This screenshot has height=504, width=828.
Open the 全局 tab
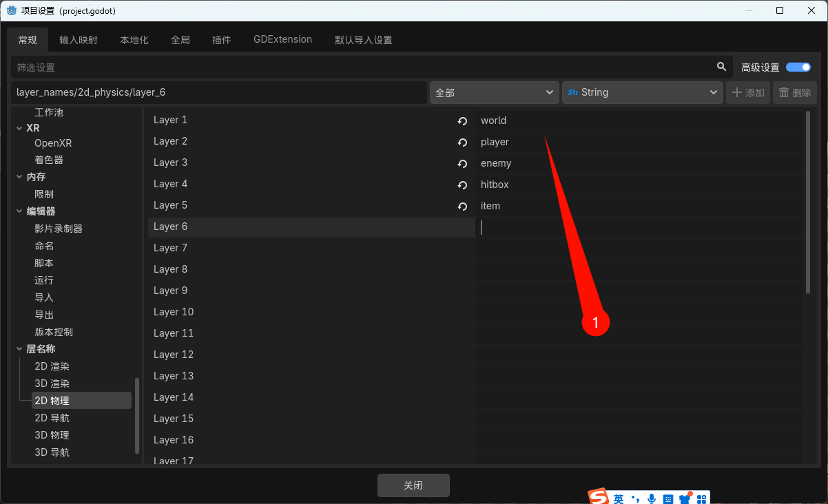click(180, 40)
